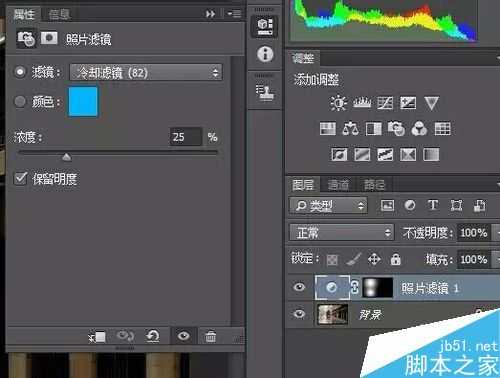Select the 滤镜 radio button
The image size is (500, 378).
click(x=20, y=72)
